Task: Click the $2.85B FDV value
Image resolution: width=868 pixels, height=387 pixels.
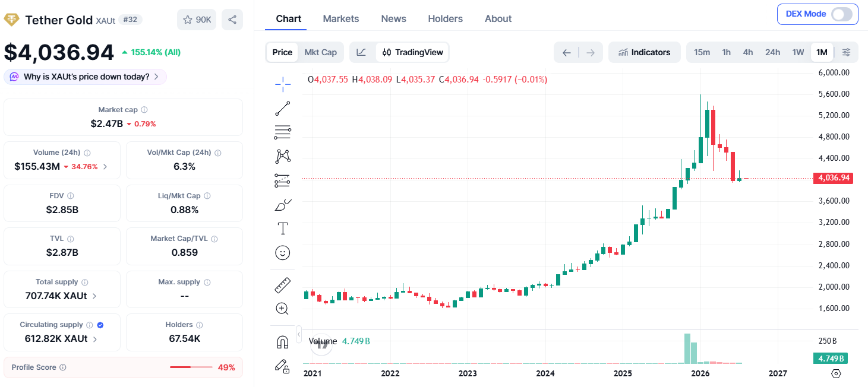Action: pyautogui.click(x=62, y=210)
